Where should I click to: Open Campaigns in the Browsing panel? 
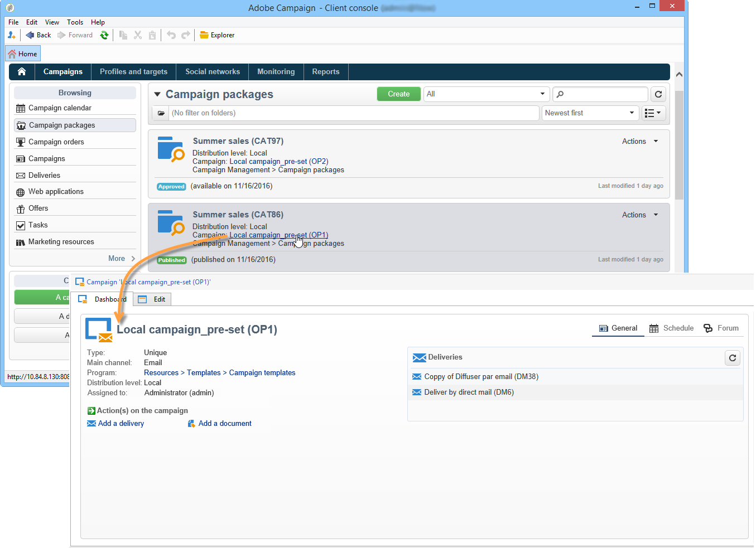pyautogui.click(x=75, y=159)
